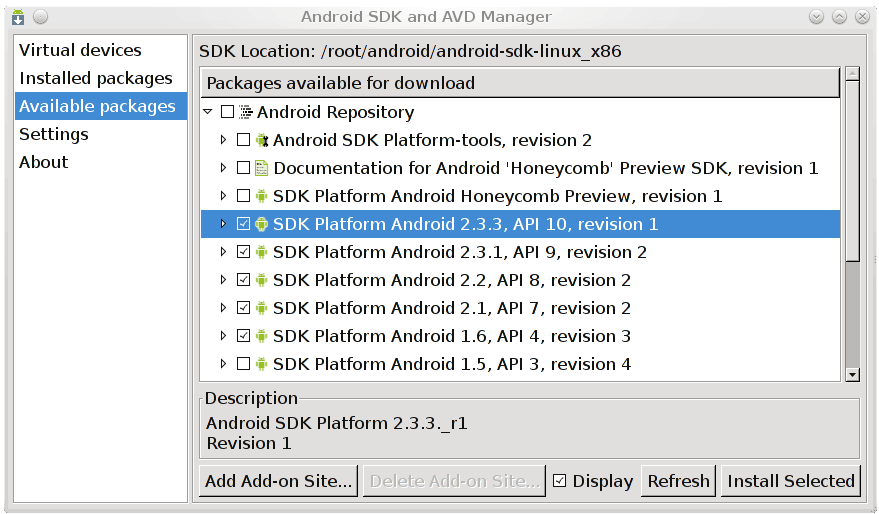Click the Honeycomb Preview platform android icon
This screenshot has height=514, width=879.
[x=262, y=196]
